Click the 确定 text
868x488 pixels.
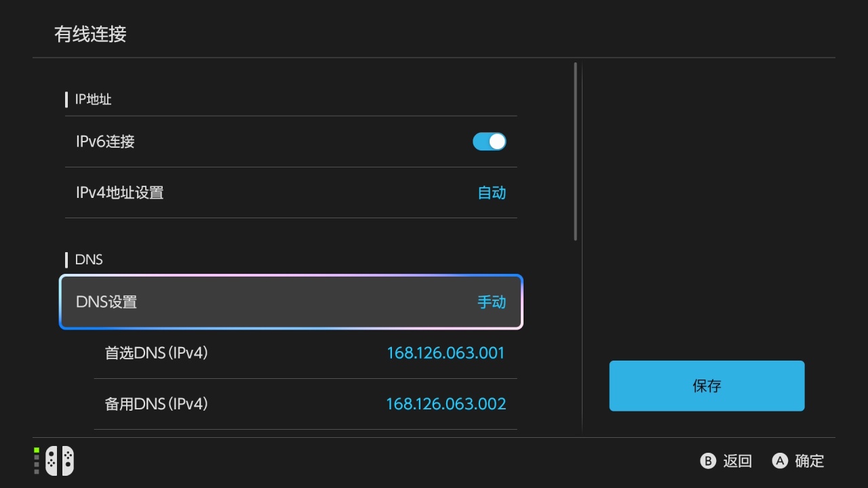(810, 462)
